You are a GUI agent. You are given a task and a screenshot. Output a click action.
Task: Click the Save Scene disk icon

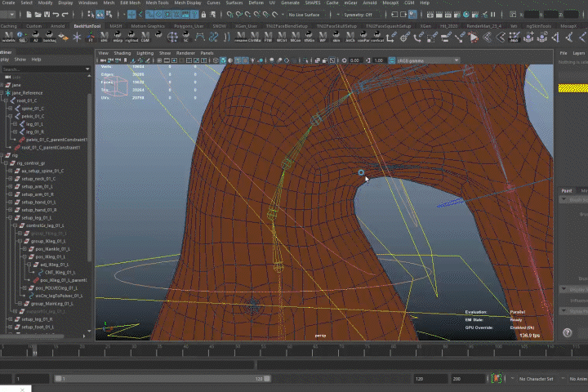[47, 15]
